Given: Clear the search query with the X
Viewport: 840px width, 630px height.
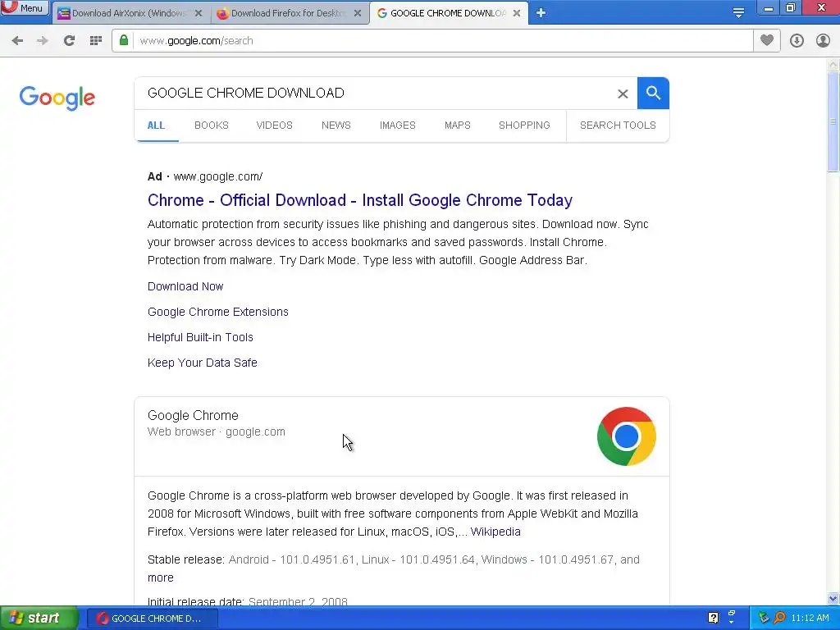Looking at the screenshot, I should coord(623,94).
